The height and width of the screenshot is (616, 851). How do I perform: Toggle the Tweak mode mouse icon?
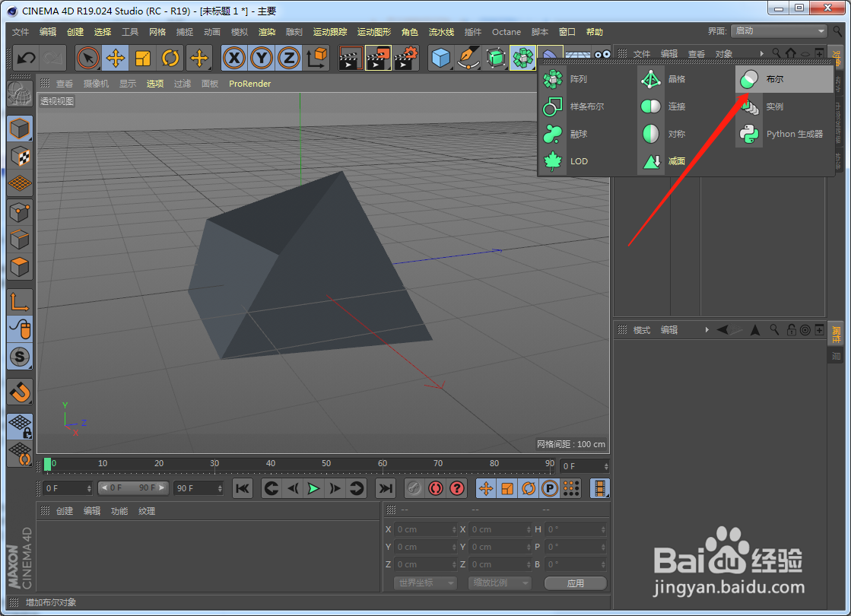pyautogui.click(x=20, y=329)
